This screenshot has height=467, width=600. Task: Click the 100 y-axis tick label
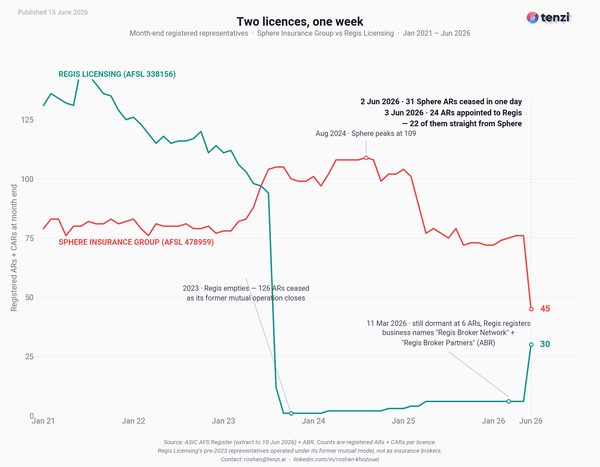27,179
